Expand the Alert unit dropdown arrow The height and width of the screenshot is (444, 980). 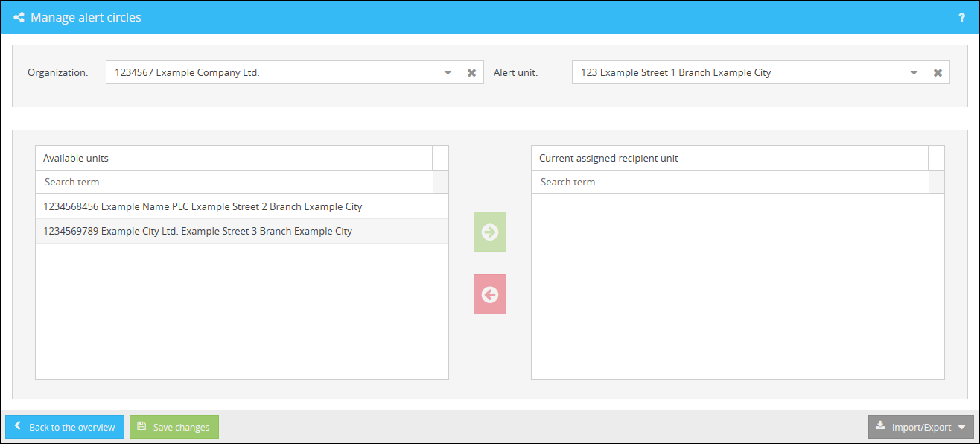click(914, 73)
